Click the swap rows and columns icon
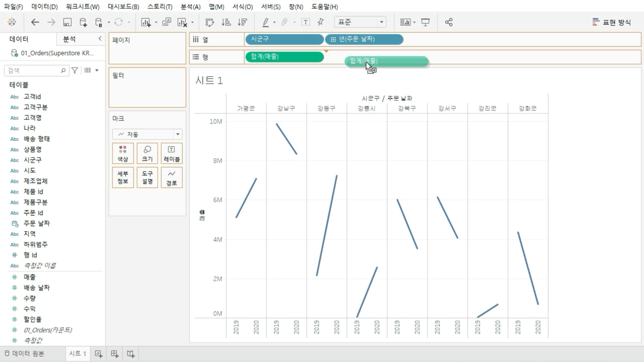The height and width of the screenshot is (362, 644). [x=210, y=22]
